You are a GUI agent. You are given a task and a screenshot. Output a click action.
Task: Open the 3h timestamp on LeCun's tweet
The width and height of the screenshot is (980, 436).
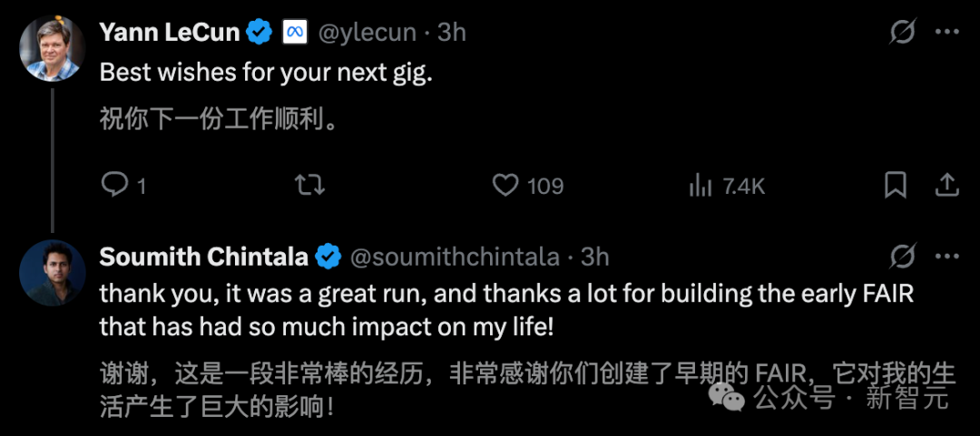click(451, 33)
